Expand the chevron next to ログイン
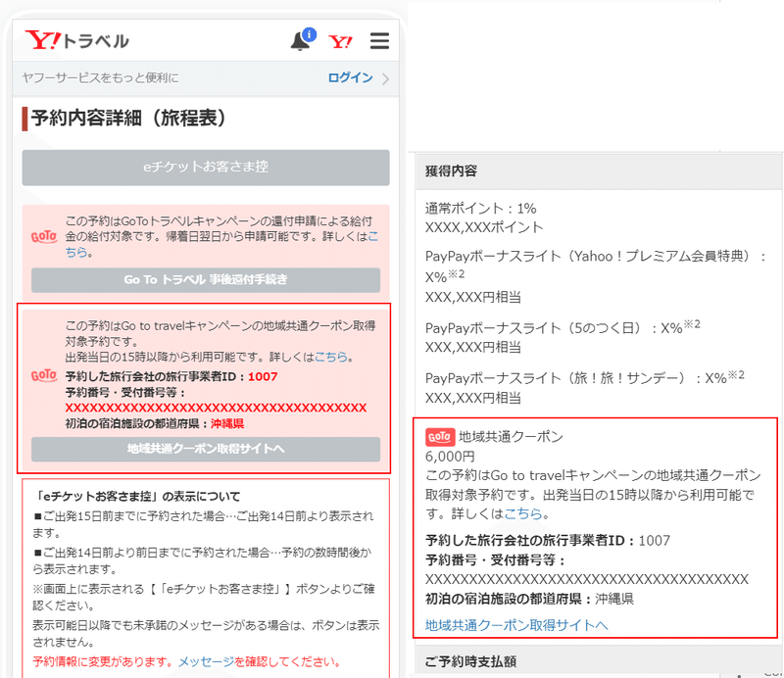The image size is (784, 678). pos(385,78)
